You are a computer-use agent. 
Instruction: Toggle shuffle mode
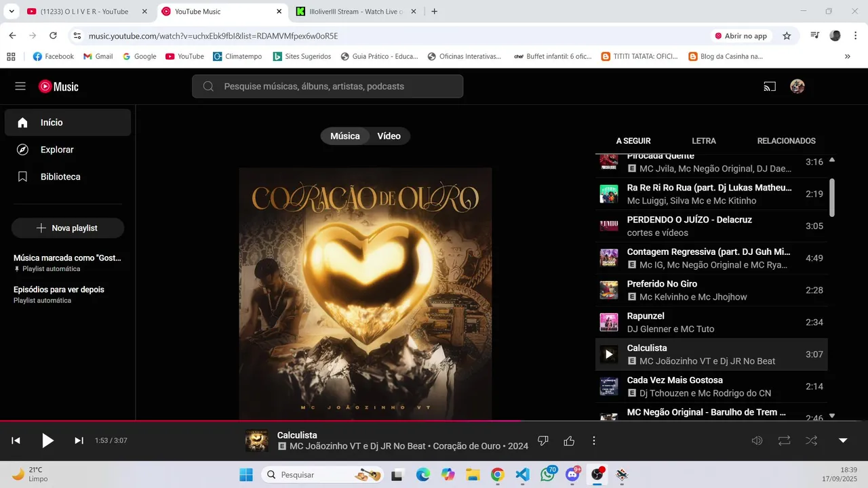click(811, 441)
